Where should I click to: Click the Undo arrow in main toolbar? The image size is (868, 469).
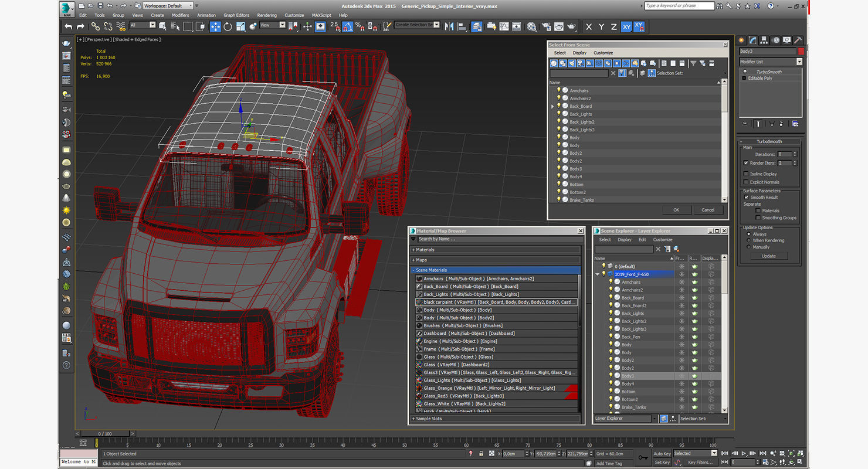[x=69, y=26]
